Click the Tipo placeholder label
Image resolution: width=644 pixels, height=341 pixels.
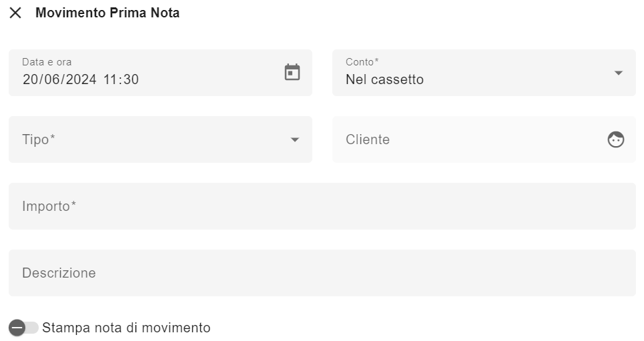tap(38, 139)
